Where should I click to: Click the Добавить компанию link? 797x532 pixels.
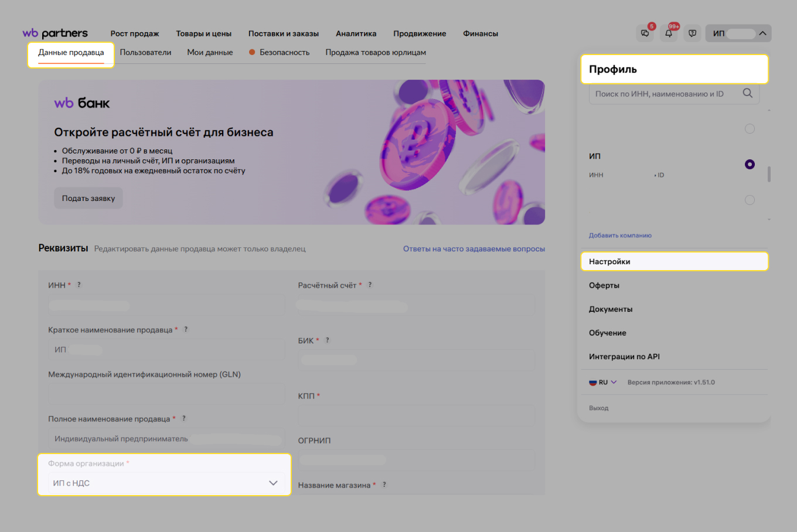[620, 235]
